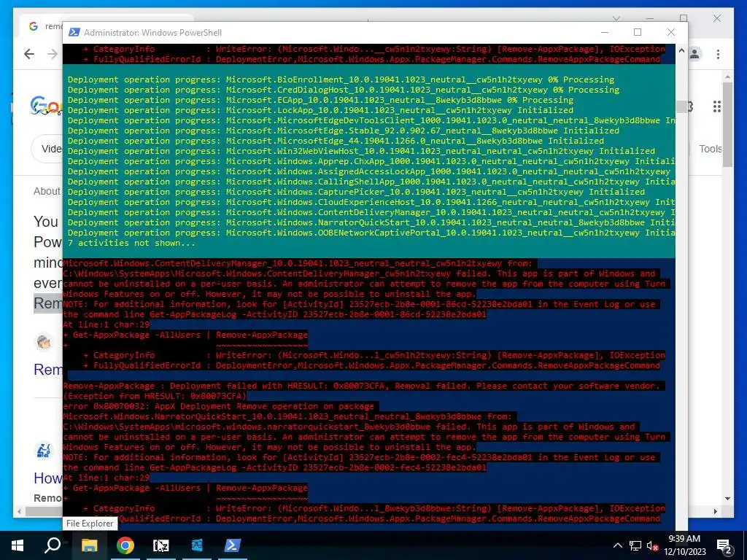Open the Chrome profile avatar
The image size is (747, 560).
(695, 54)
